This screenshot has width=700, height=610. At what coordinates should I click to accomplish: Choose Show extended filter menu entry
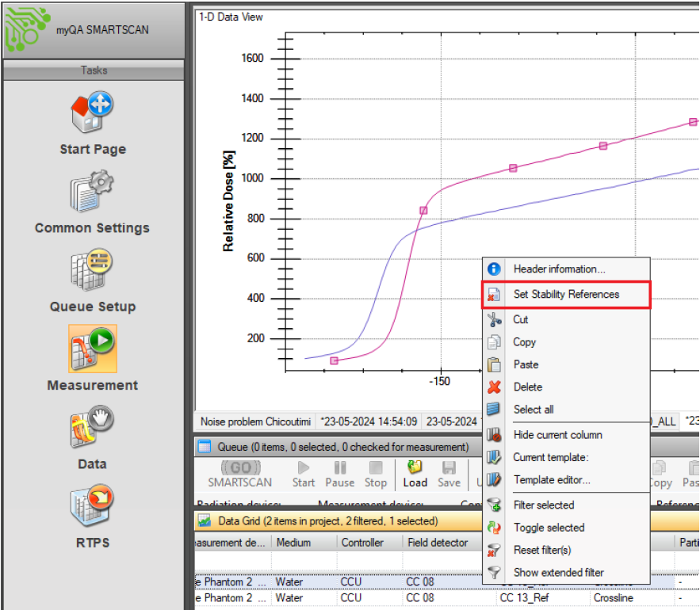(558, 573)
